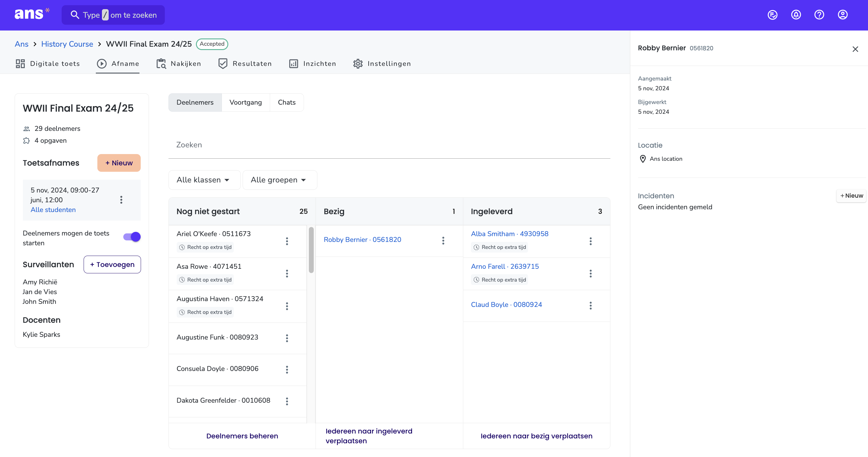
Task: Open the Instellingen tab
Action: [382, 64]
